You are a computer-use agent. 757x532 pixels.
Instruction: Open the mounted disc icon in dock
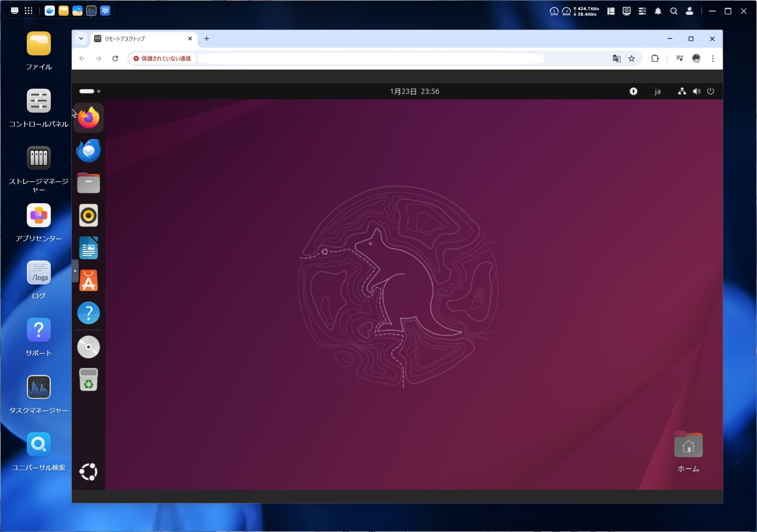(88, 347)
